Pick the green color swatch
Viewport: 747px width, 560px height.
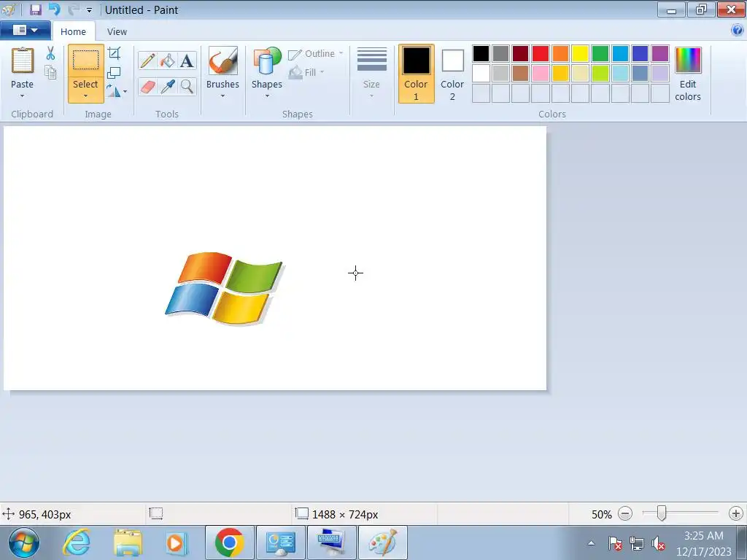point(600,53)
